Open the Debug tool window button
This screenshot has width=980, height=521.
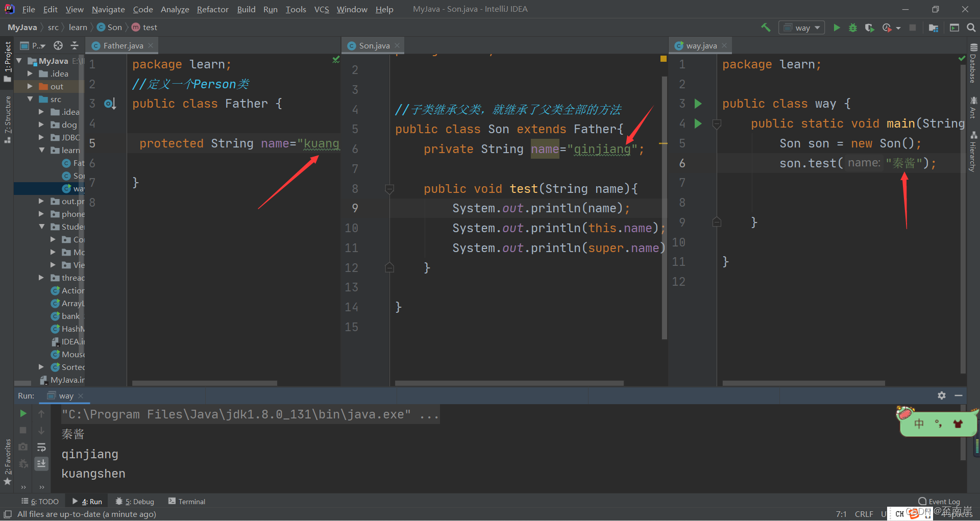(x=135, y=502)
